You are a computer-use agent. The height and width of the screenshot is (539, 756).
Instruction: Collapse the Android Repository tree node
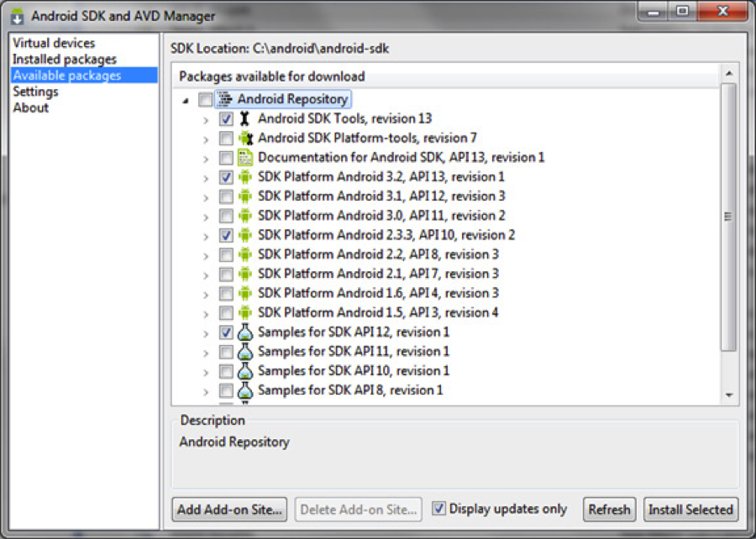[185, 101]
